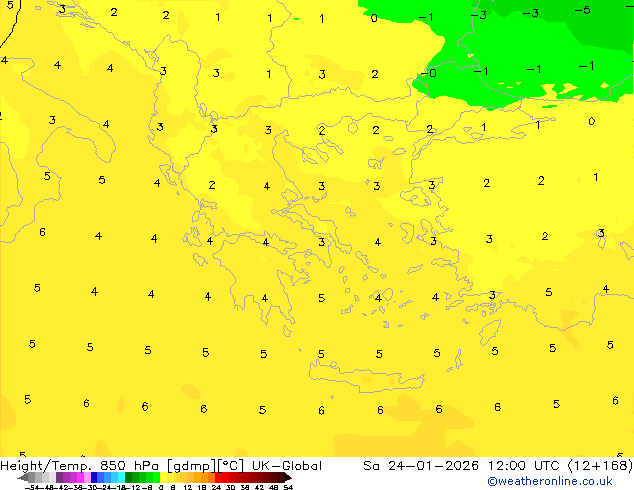Select the 'UK-Global' model name text
Screen dimensions: 634x490
(287, 466)
